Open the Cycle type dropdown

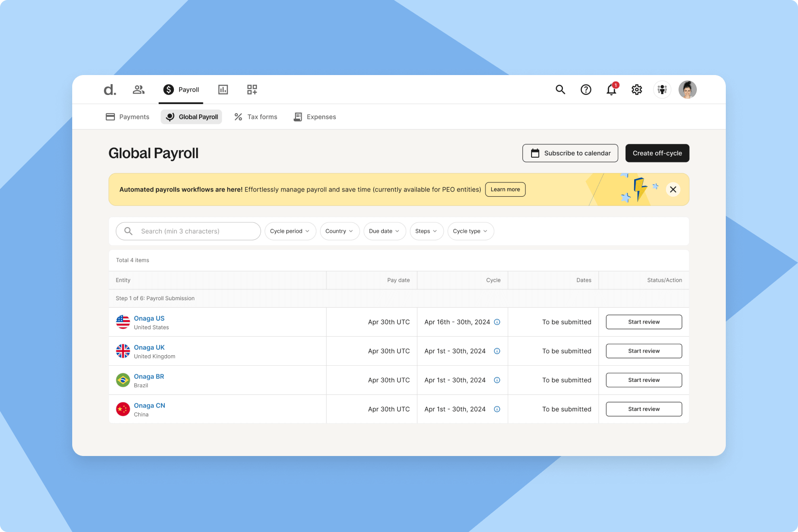470,231
